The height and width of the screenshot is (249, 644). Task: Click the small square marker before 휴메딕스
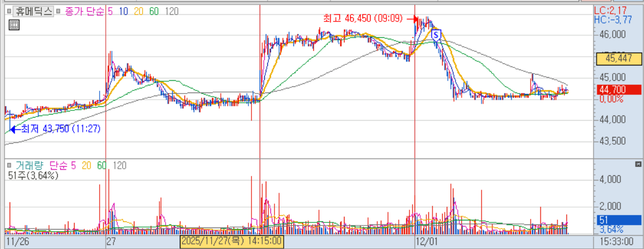[x=9, y=12]
